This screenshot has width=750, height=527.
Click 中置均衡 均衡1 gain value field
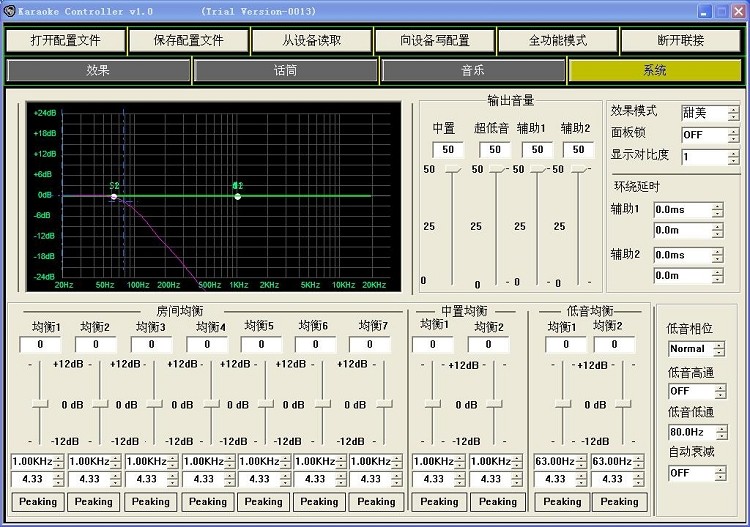tap(433, 344)
